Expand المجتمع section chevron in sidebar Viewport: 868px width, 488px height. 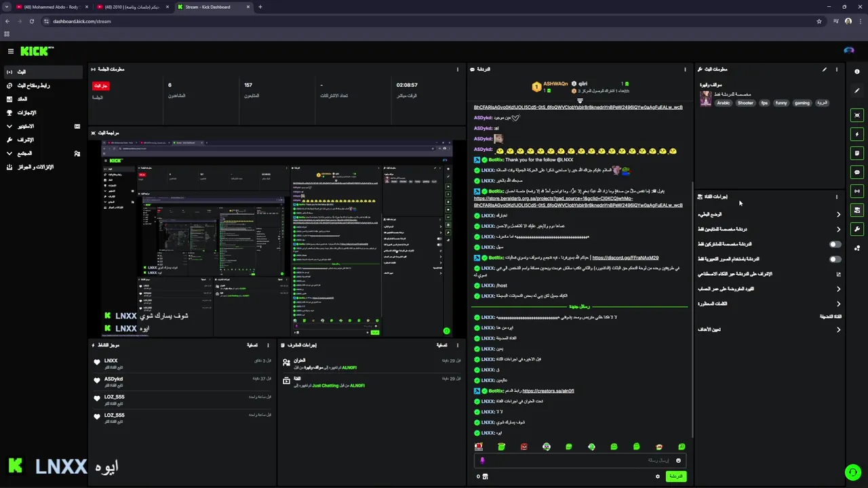9,153
